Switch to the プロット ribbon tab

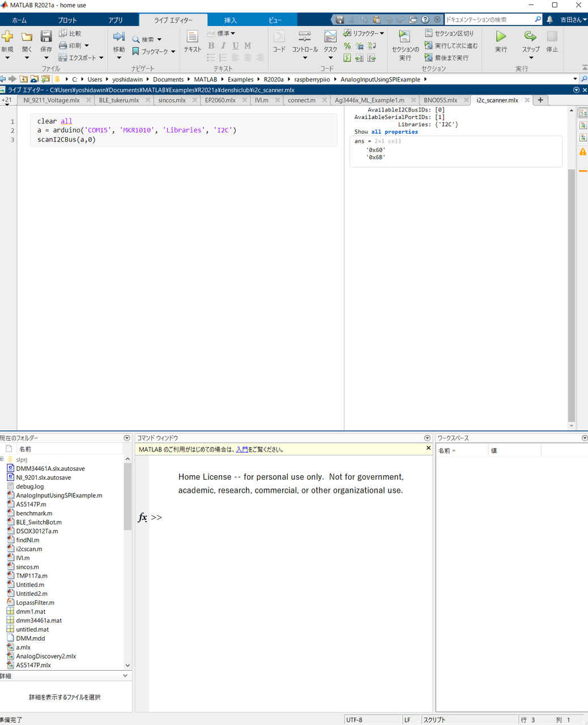tap(67, 20)
